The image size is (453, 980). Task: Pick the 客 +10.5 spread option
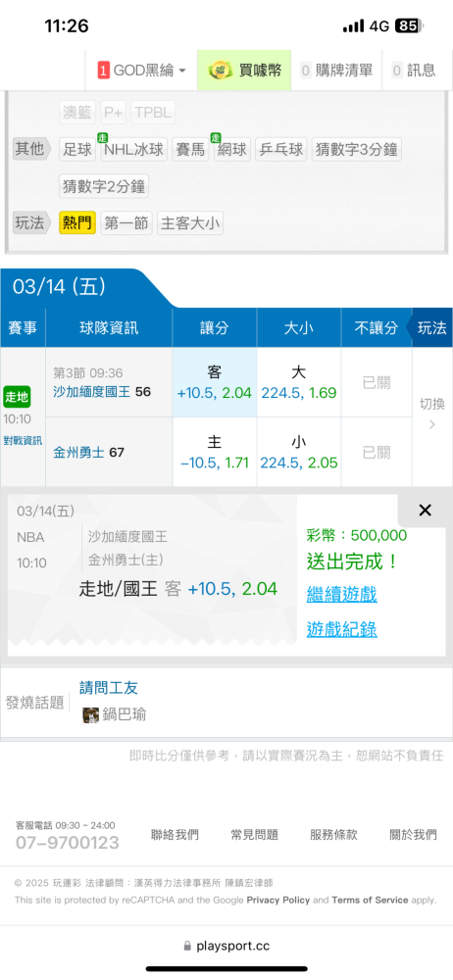coord(214,382)
